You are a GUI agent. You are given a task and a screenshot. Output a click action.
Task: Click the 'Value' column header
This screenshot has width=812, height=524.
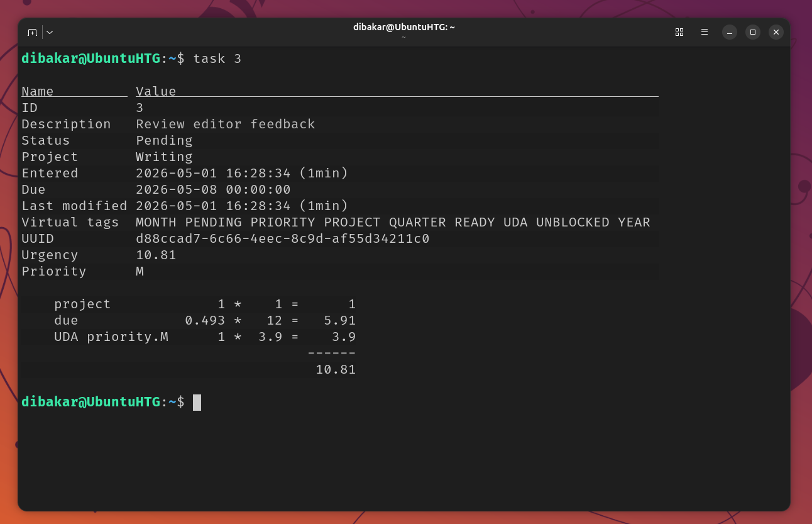pos(156,91)
